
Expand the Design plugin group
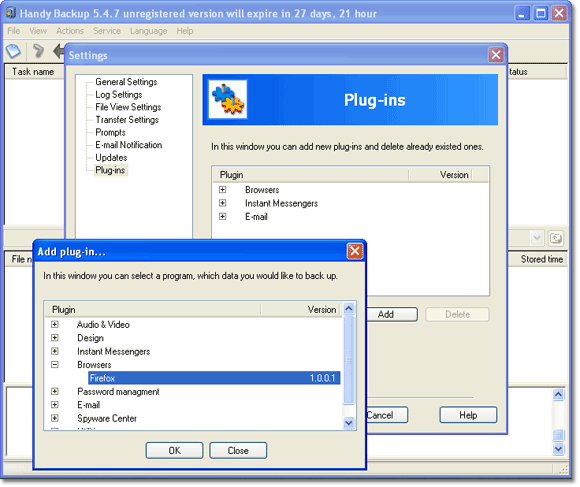[55, 338]
